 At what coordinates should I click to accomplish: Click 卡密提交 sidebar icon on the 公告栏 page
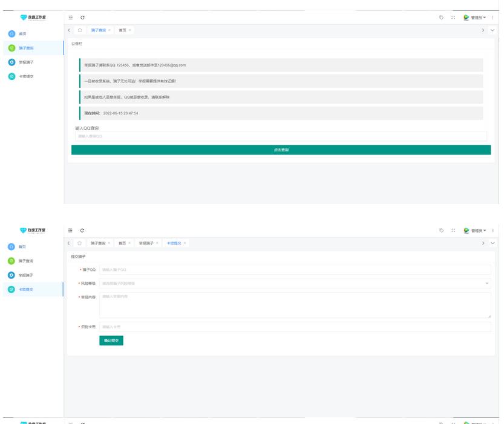pos(11,76)
